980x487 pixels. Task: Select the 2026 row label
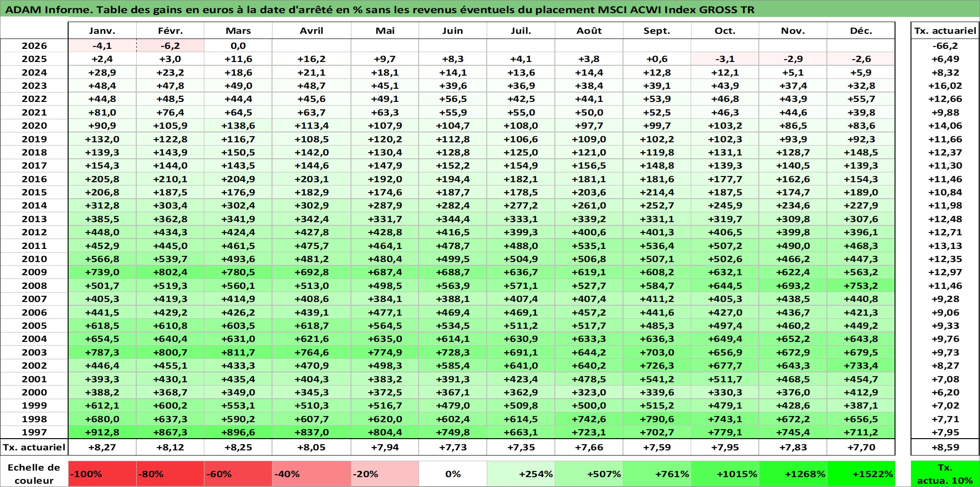(x=34, y=46)
